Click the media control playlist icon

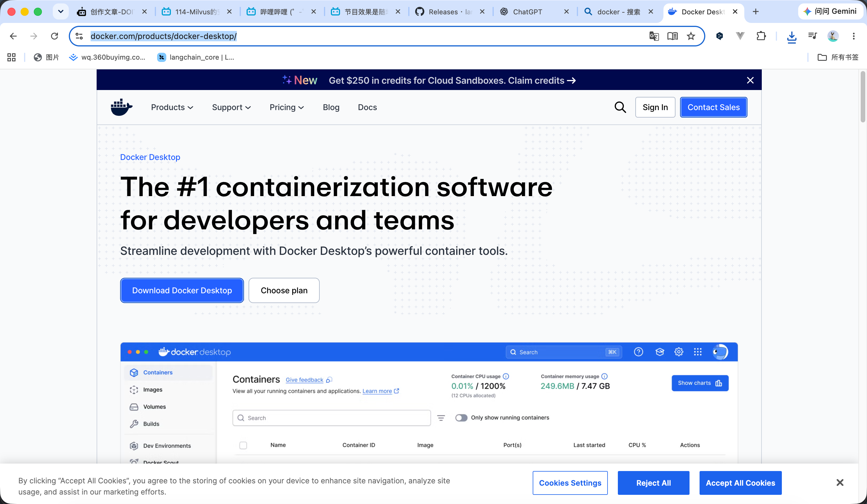[x=812, y=36]
